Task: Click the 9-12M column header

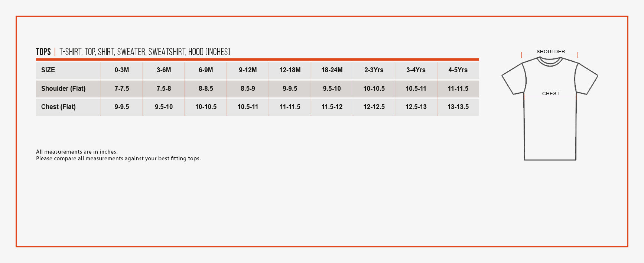Action: coord(248,70)
